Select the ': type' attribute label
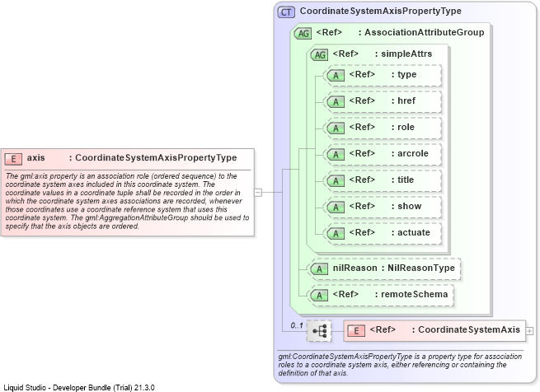The height and width of the screenshot is (392, 540). coord(404,74)
